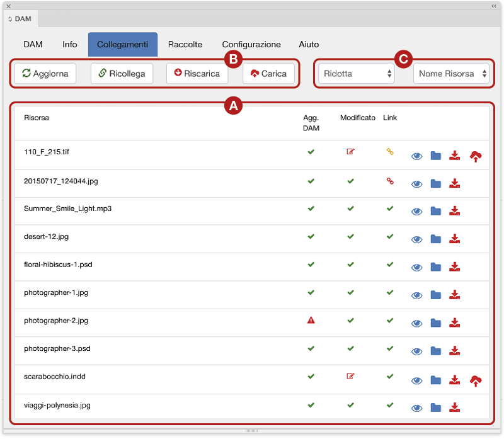The height and width of the screenshot is (439, 504).
Task: Open the Configurazione tab
Action: (251, 45)
